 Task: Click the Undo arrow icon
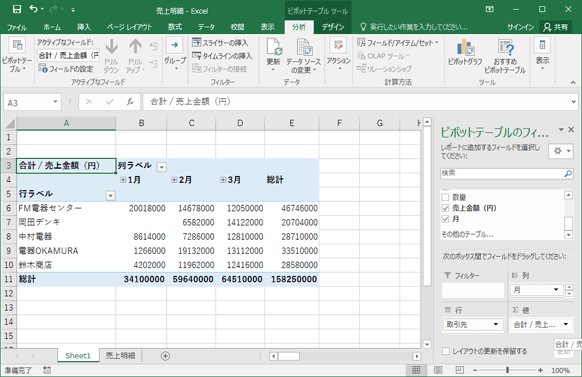(34, 9)
